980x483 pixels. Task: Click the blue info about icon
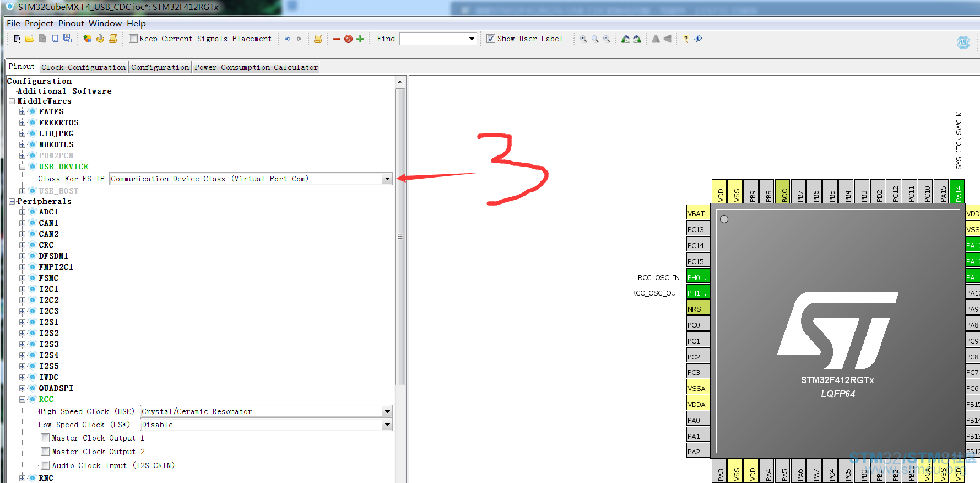(x=698, y=39)
